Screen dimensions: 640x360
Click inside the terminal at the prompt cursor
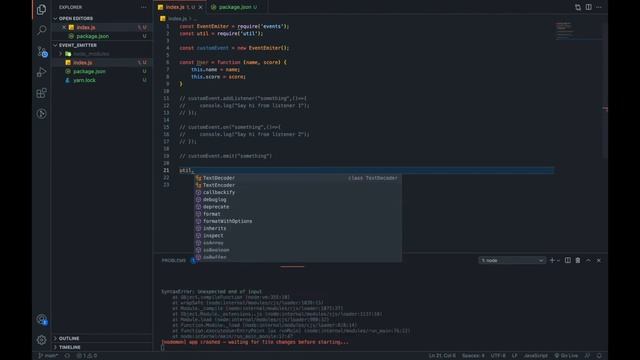pyautogui.click(x=163, y=348)
